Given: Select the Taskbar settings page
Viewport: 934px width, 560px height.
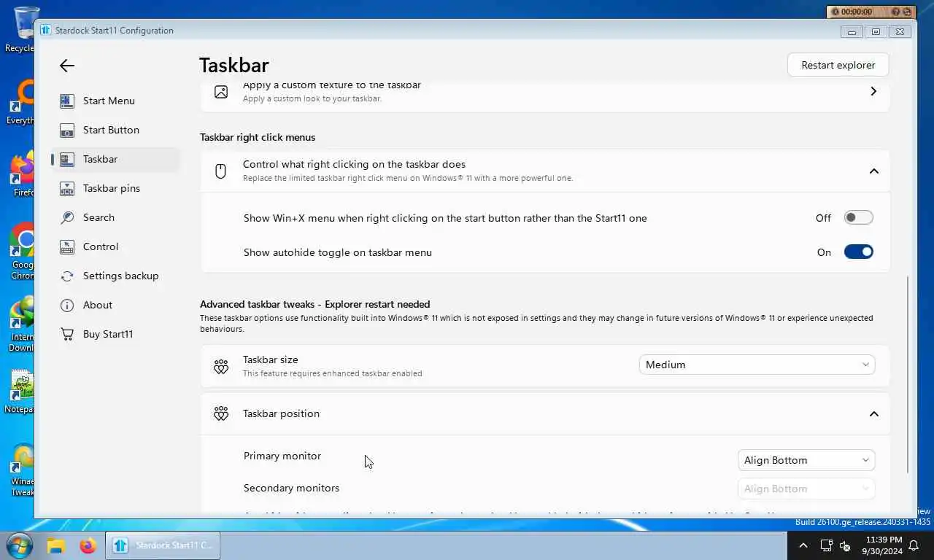Looking at the screenshot, I should coord(115,159).
